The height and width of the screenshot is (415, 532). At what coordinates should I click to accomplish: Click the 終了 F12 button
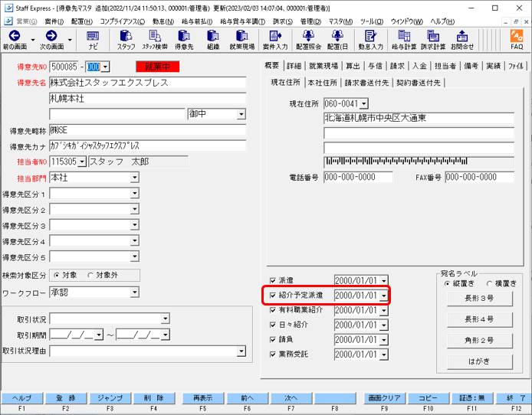click(x=516, y=398)
